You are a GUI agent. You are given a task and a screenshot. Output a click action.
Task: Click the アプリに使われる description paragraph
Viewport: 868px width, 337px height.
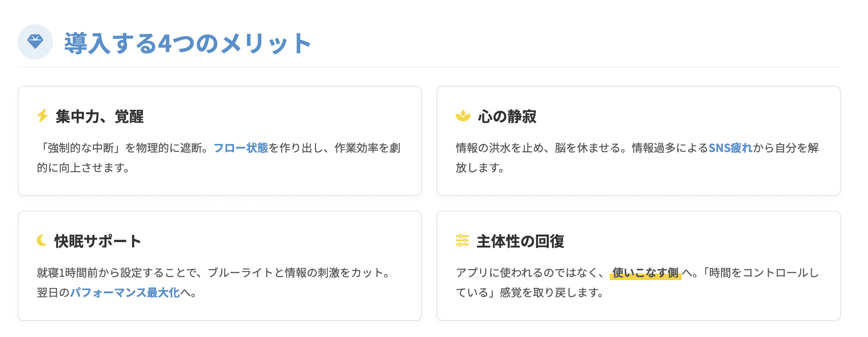[x=529, y=273]
